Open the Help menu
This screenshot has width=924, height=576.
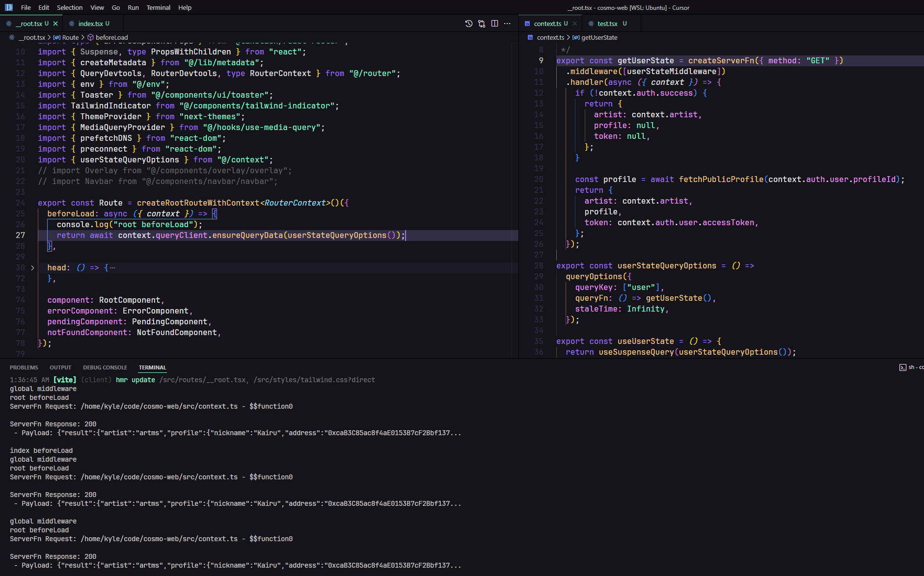[185, 7]
